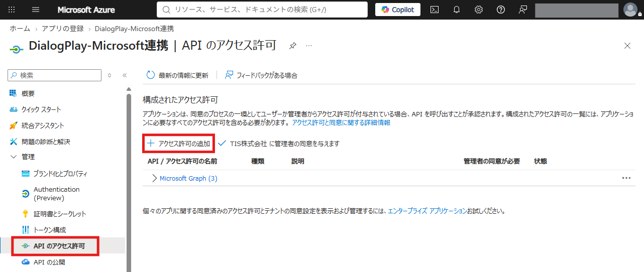Open the notifications bell

pyautogui.click(x=457, y=10)
